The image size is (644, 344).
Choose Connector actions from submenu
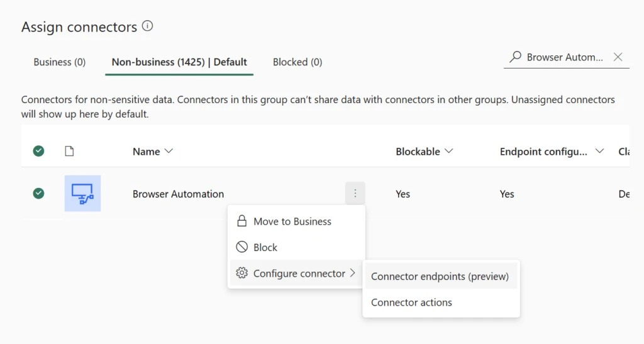411,302
